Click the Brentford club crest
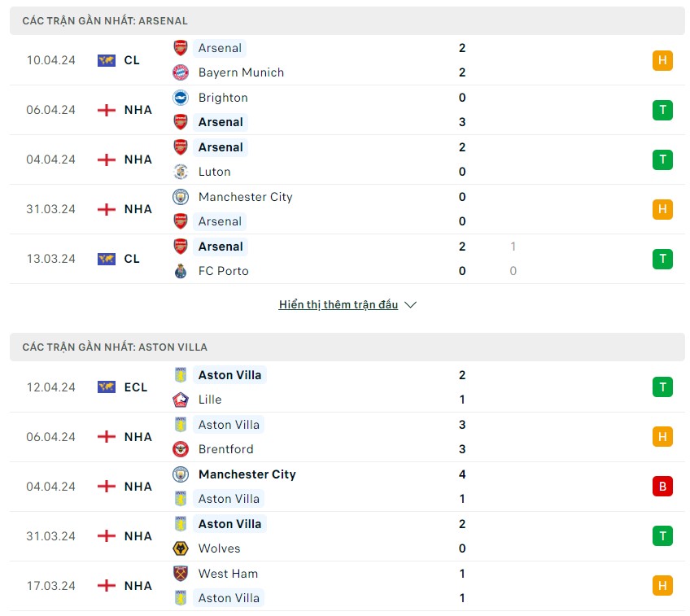The height and width of the screenshot is (616, 690). point(181,449)
